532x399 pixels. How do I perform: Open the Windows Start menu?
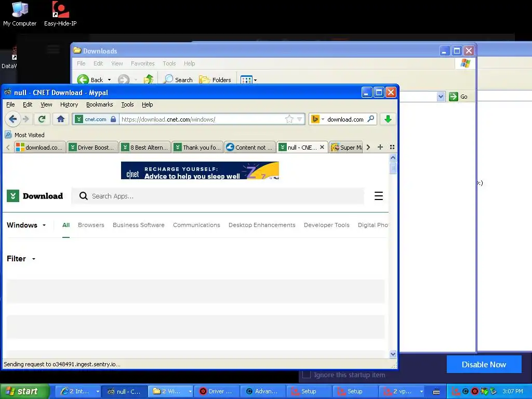(24, 391)
